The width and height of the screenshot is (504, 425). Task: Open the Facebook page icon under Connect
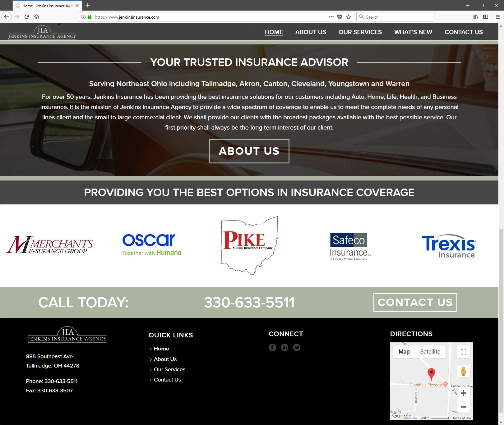[272, 348]
